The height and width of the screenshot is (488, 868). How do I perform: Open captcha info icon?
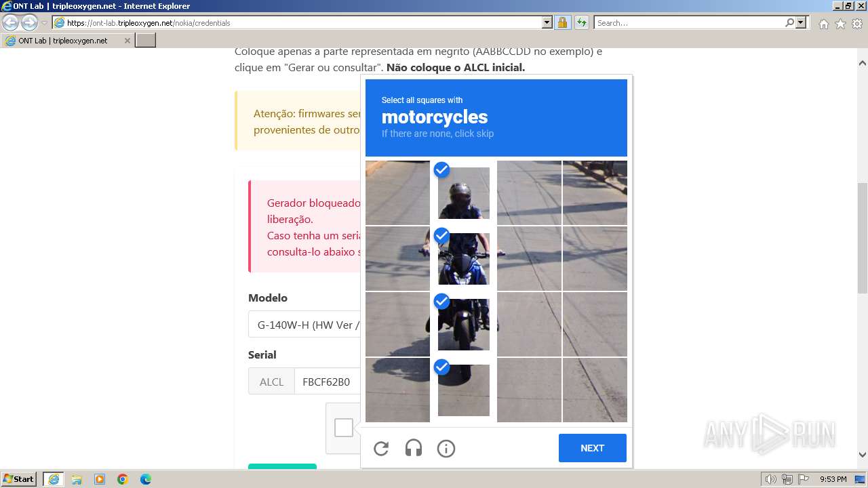[x=446, y=448]
